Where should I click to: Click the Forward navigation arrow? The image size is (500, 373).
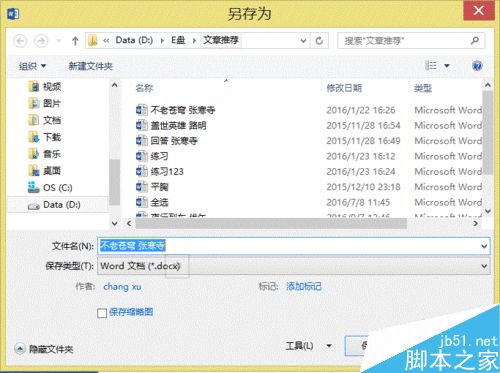tap(41, 41)
